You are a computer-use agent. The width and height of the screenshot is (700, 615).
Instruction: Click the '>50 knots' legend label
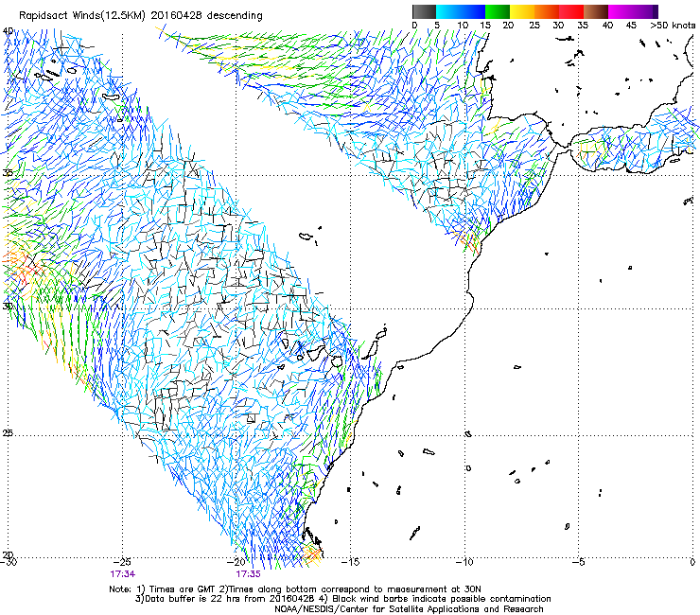(x=673, y=26)
